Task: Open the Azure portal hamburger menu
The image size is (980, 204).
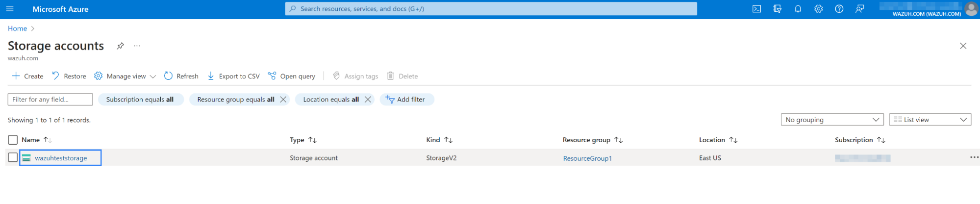Action: tap(10, 9)
